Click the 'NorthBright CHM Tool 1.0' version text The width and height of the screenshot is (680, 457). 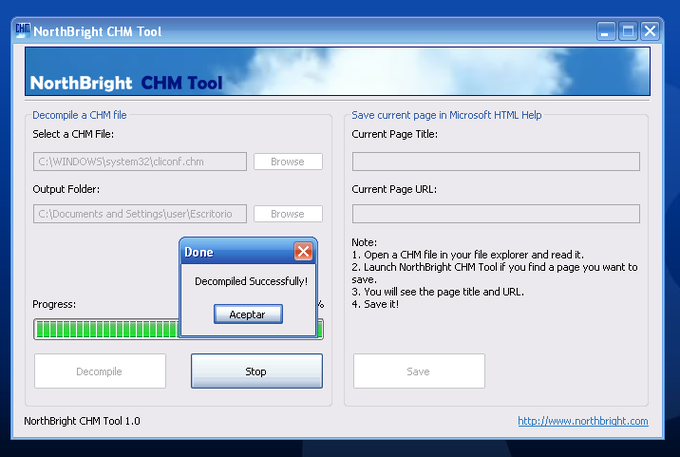pos(82,421)
